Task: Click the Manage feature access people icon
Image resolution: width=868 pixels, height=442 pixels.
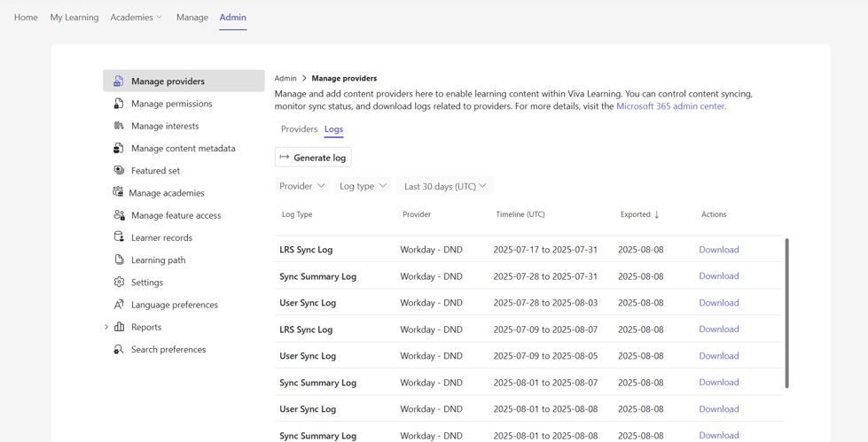Action: point(119,215)
